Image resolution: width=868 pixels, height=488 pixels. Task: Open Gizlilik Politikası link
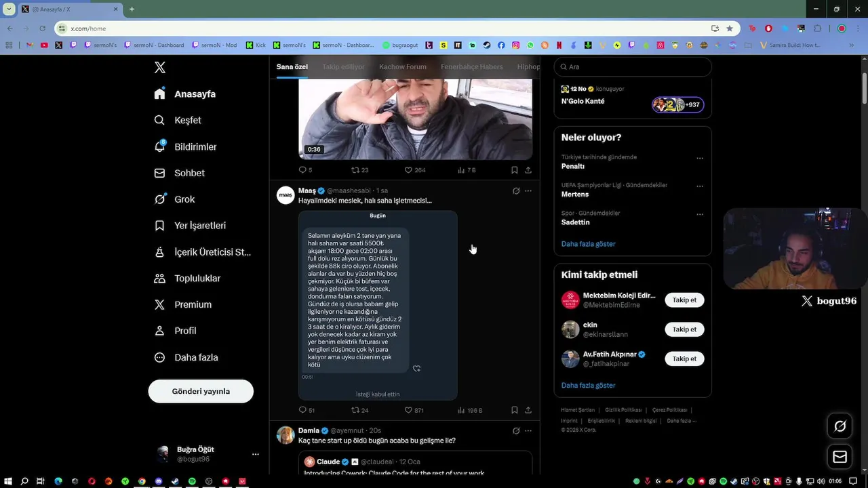click(623, 410)
